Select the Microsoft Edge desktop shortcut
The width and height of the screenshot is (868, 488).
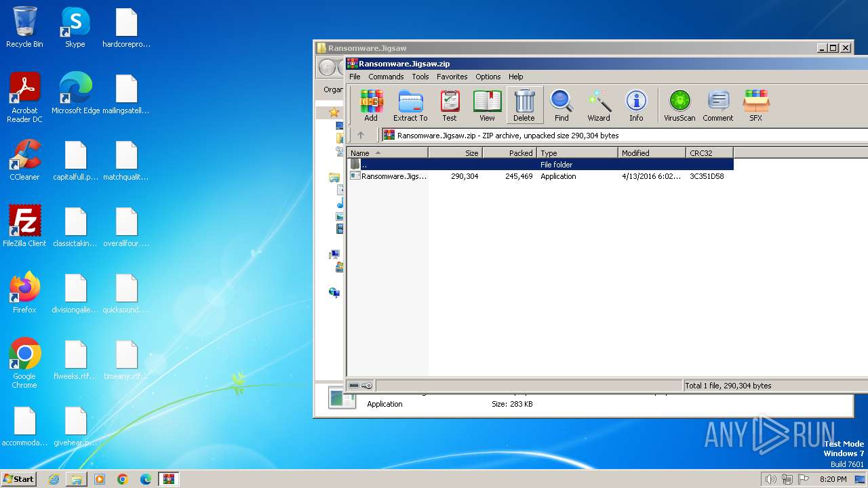[75, 94]
